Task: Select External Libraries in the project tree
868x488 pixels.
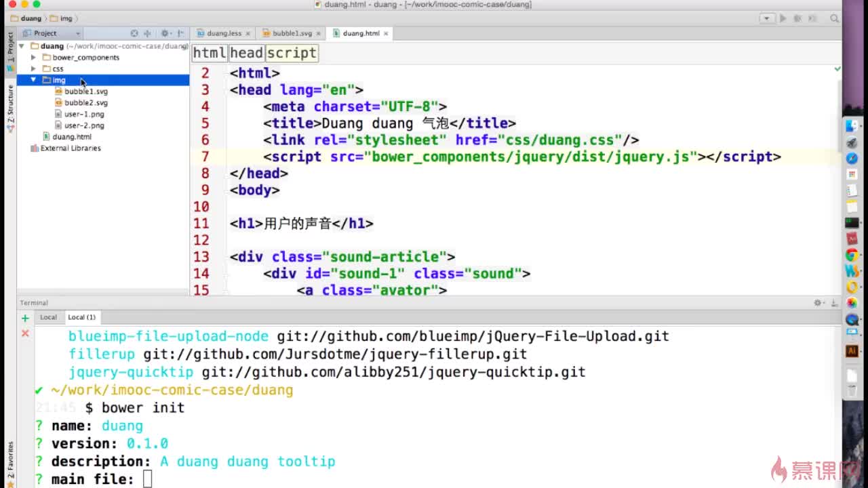Action: coord(66,148)
